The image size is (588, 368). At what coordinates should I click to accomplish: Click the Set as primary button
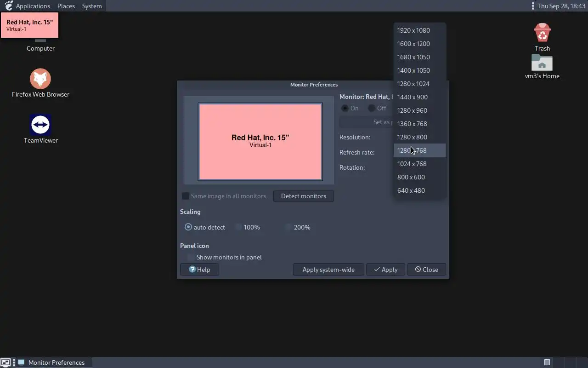pyautogui.click(x=367, y=122)
